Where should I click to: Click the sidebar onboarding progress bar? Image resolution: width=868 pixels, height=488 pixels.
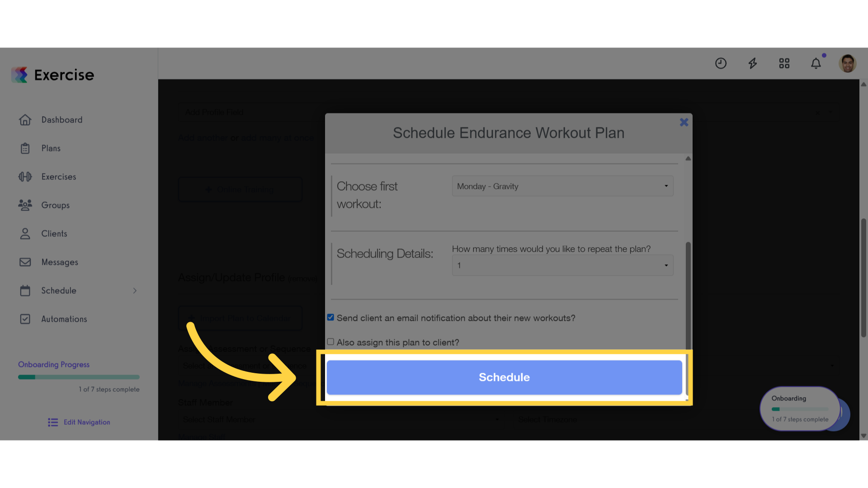pos(79,377)
